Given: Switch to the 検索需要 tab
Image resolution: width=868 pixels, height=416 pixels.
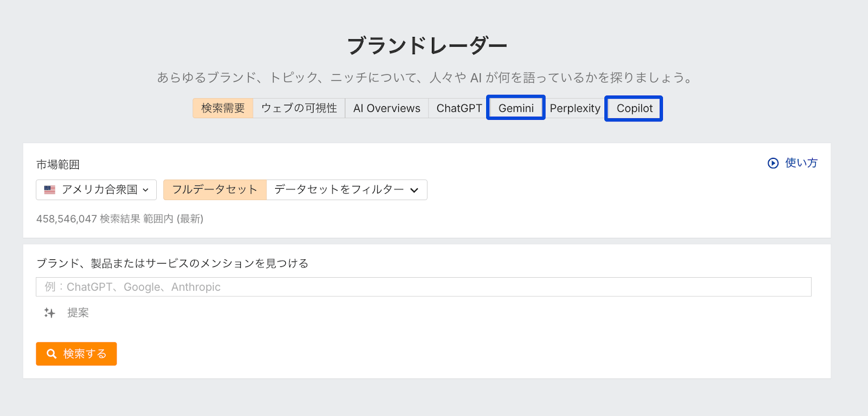Looking at the screenshot, I should [223, 108].
